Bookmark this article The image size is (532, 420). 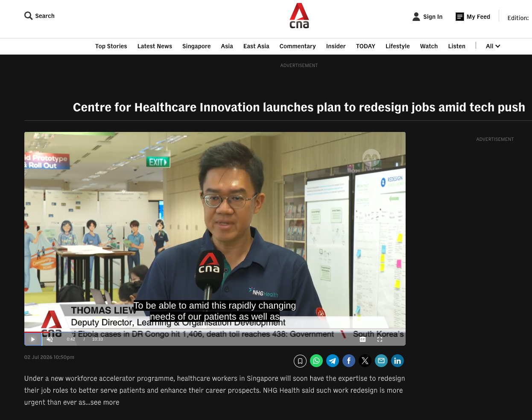[x=300, y=361]
